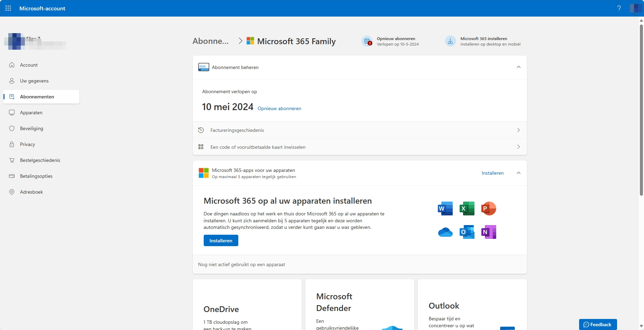Screen dimensions: 644x330
Task: Click the Outlook card heading
Action: tap(444, 306)
